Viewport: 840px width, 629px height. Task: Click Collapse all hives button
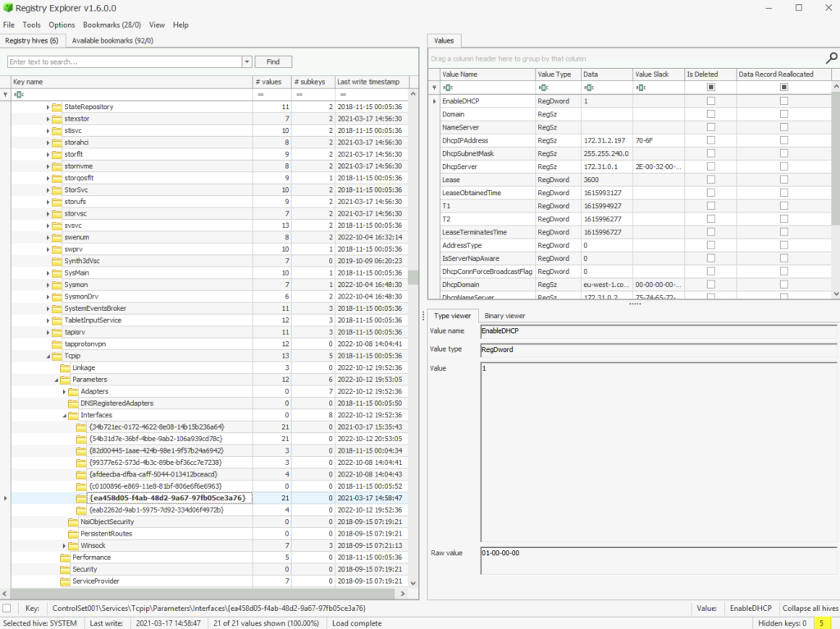(810, 608)
